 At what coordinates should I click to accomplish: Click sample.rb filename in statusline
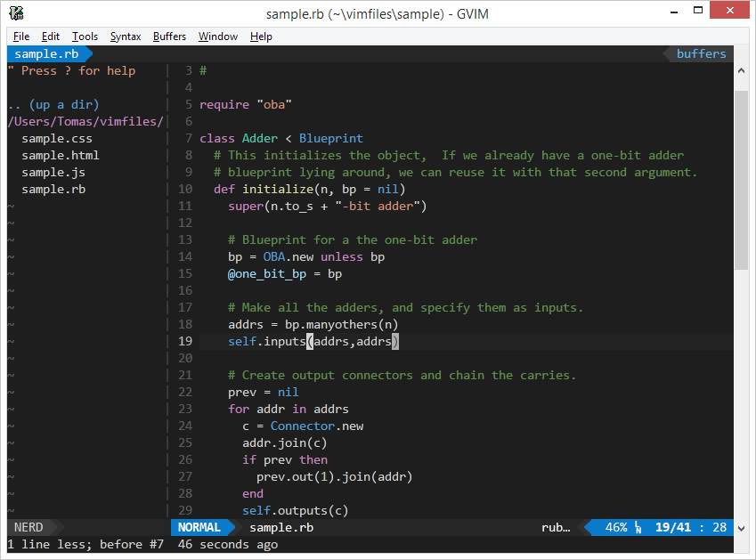coord(281,528)
